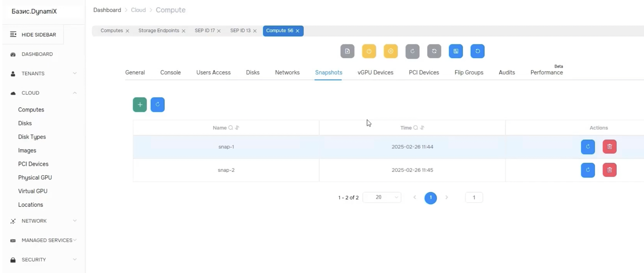
Task: Click the search icon in Name column
Action: point(231,128)
